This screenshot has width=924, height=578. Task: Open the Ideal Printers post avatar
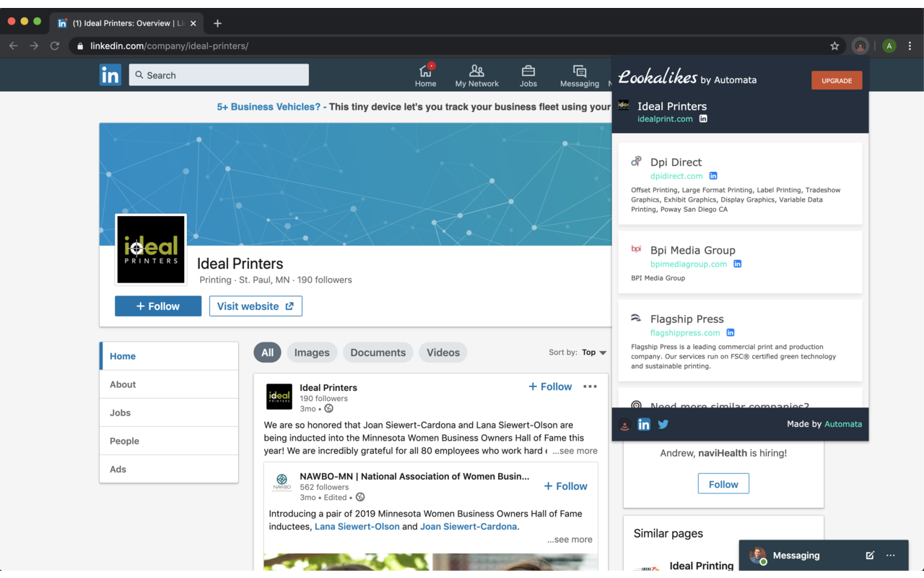coord(279,397)
